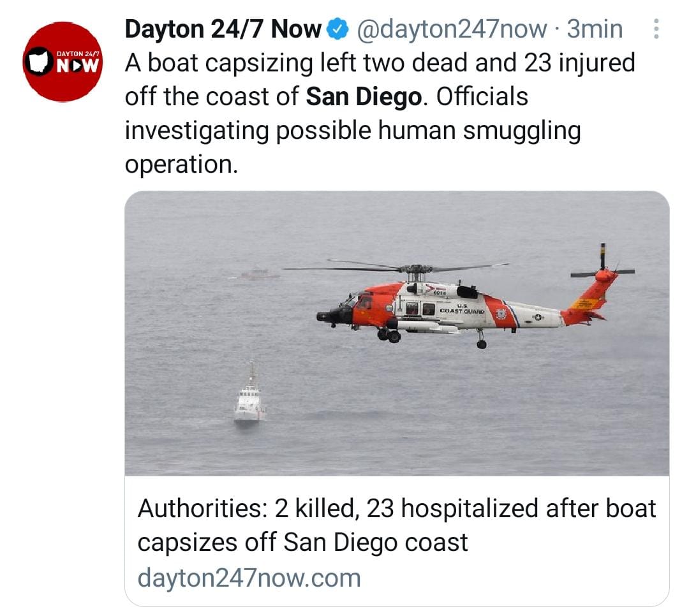Visit the dayton247now.com link
Image resolution: width=689 pixels, height=616 pixels.
[x=249, y=578]
